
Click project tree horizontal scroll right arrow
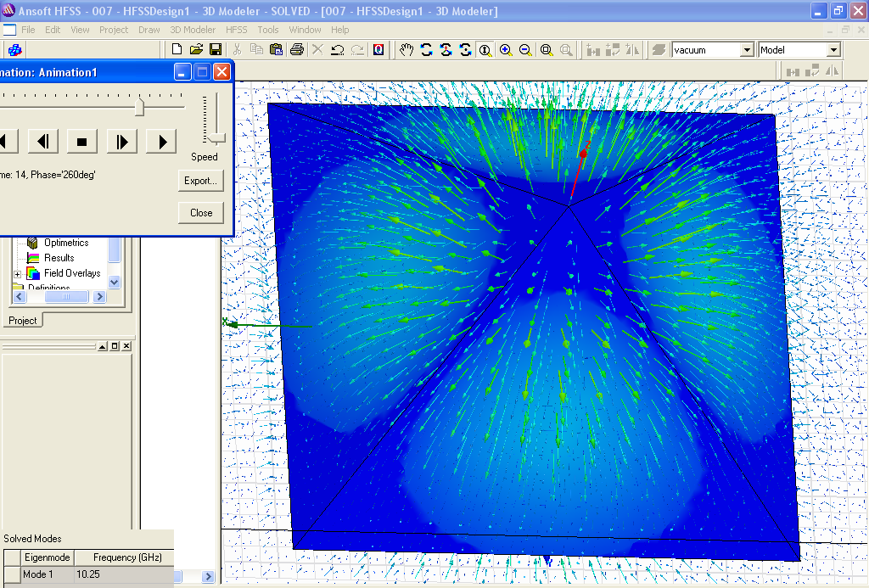[x=100, y=297]
